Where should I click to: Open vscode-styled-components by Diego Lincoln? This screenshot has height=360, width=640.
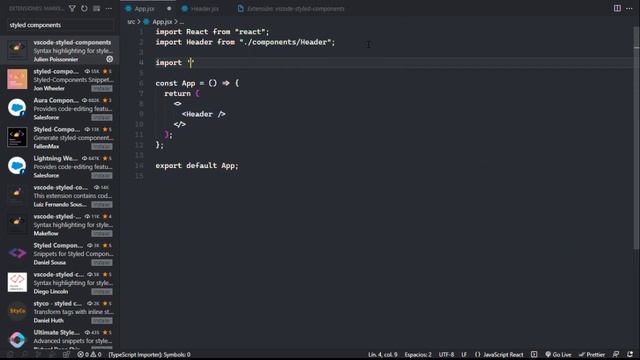(x=60, y=282)
